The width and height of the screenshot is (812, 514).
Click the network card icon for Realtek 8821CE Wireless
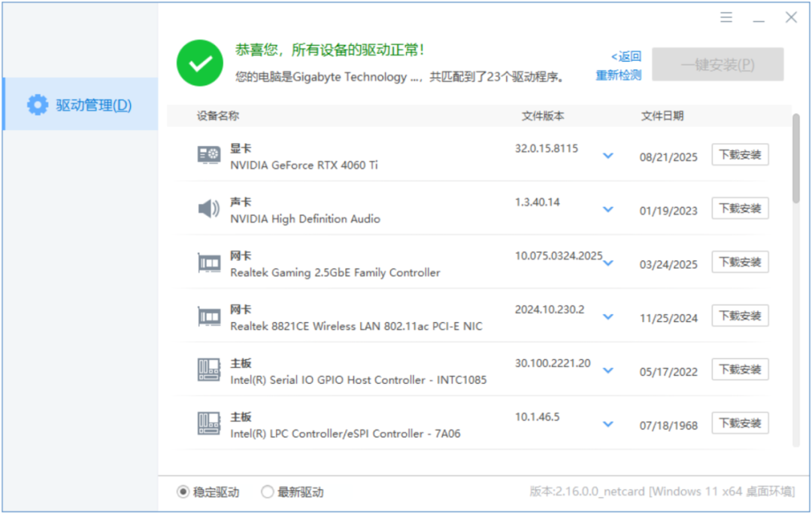pos(209,317)
